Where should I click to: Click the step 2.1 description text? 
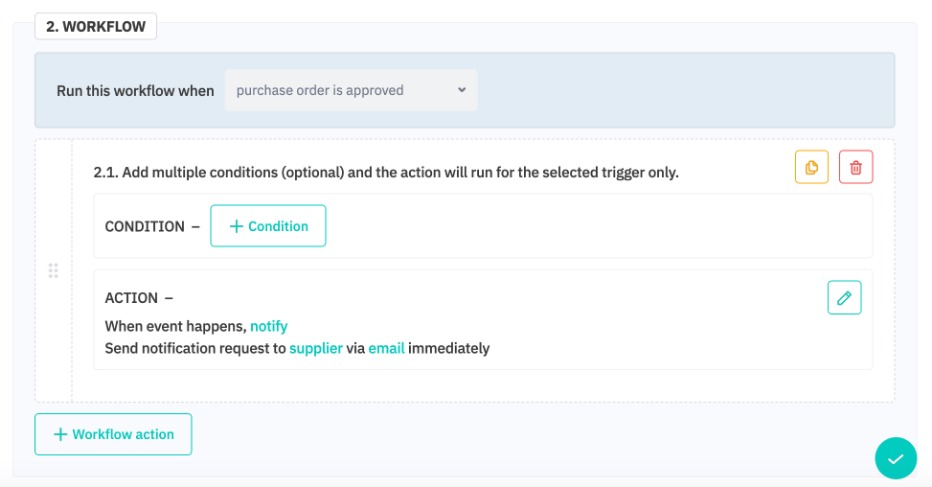coord(386,172)
